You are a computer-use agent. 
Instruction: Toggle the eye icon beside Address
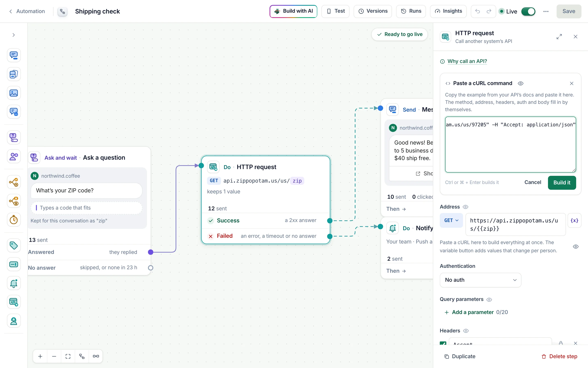coord(465,207)
